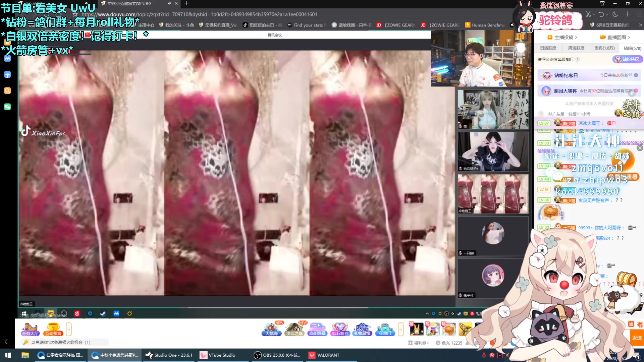Click the cheongsam video thumbnail in meeting
The width and height of the screenshot is (644, 362).
pos(493,194)
